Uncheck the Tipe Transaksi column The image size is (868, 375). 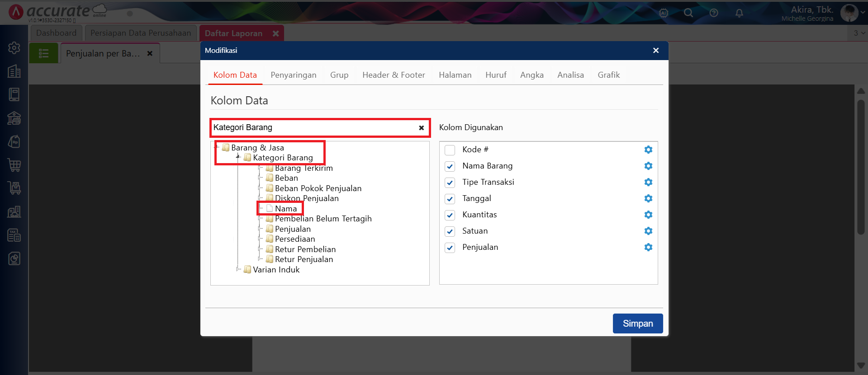point(450,183)
